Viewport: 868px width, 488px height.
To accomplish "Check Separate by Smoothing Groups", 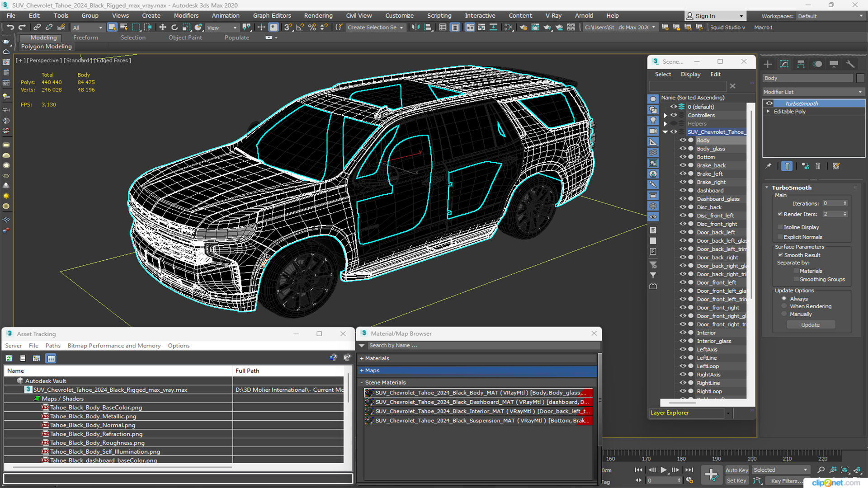I will coord(796,280).
